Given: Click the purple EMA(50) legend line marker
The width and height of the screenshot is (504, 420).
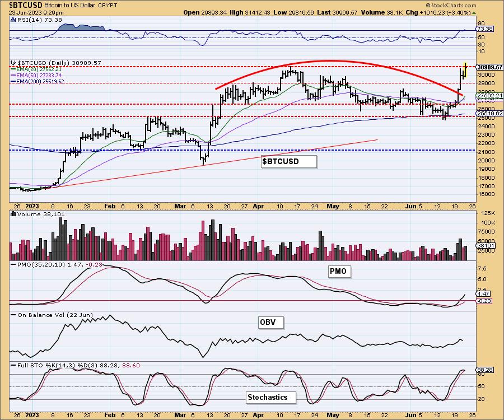Looking at the screenshot, I should (13, 75).
